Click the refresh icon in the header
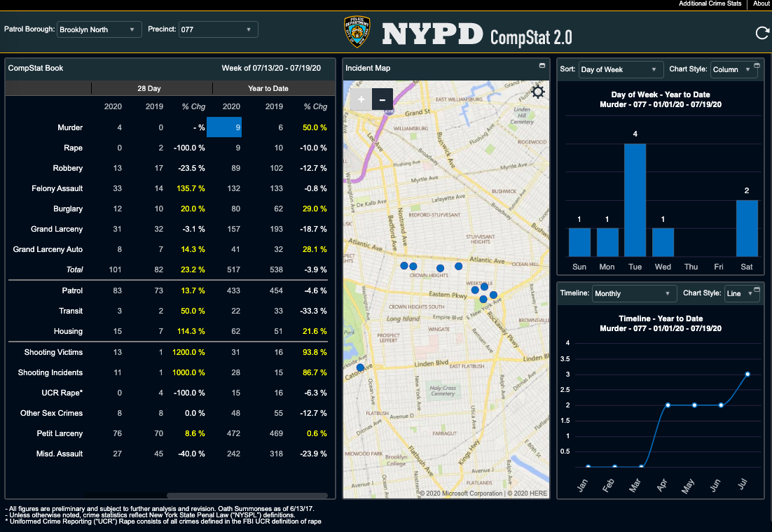Viewport: 772px width, 532px height. pos(762,33)
